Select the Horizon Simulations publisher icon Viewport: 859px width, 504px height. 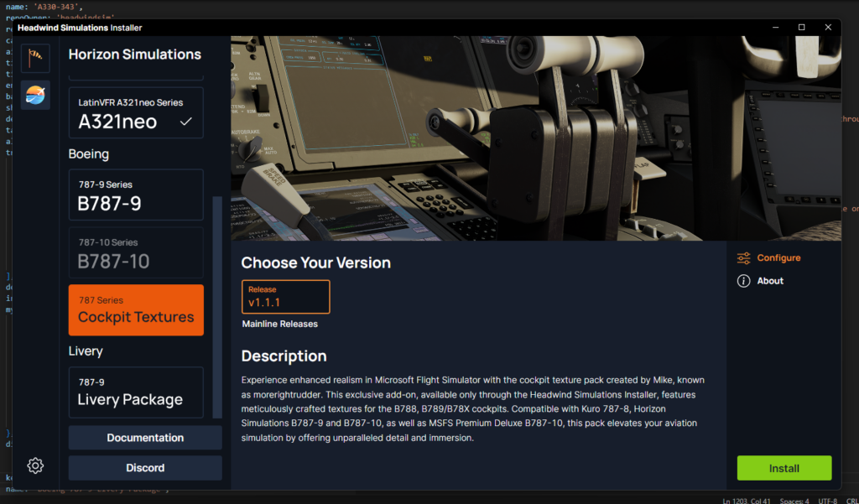tap(35, 95)
